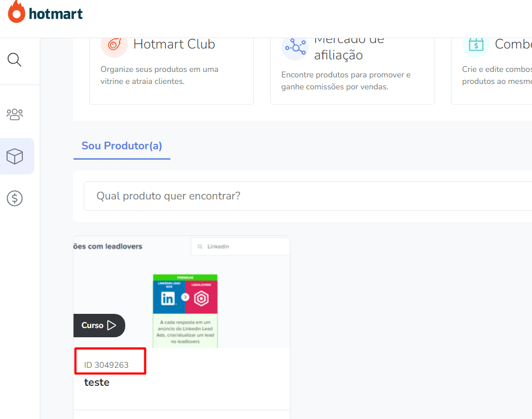Viewport: 532px width, 419px height.
Task: Click the hotmart wordmark text
Action: pos(56,14)
